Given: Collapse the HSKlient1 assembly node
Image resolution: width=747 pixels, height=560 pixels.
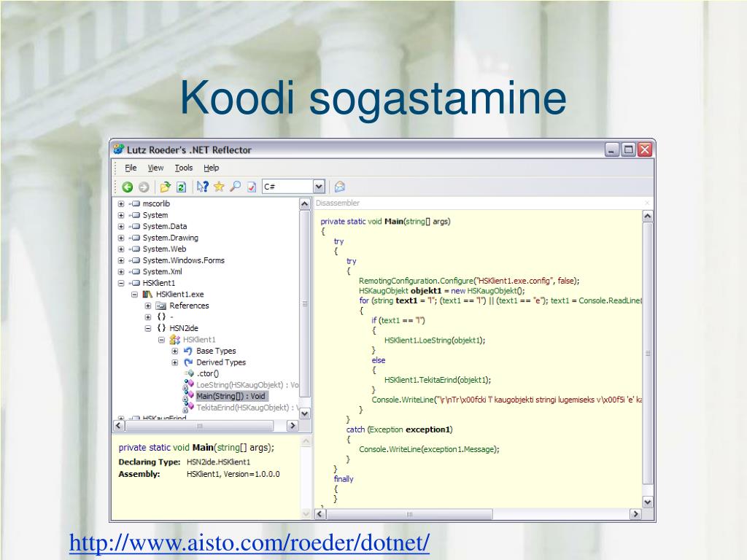Looking at the screenshot, I should [121, 283].
